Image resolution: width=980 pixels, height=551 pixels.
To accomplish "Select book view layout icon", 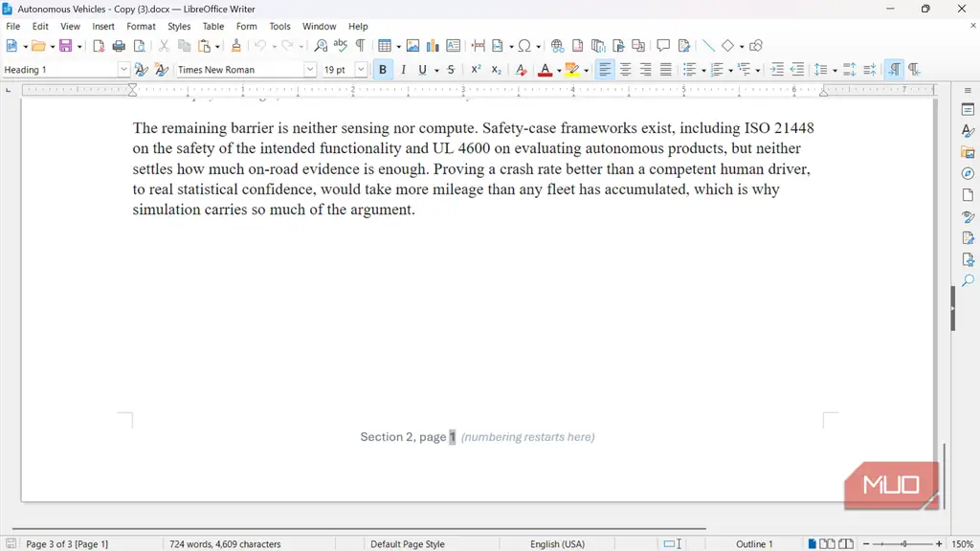I will 846,544.
